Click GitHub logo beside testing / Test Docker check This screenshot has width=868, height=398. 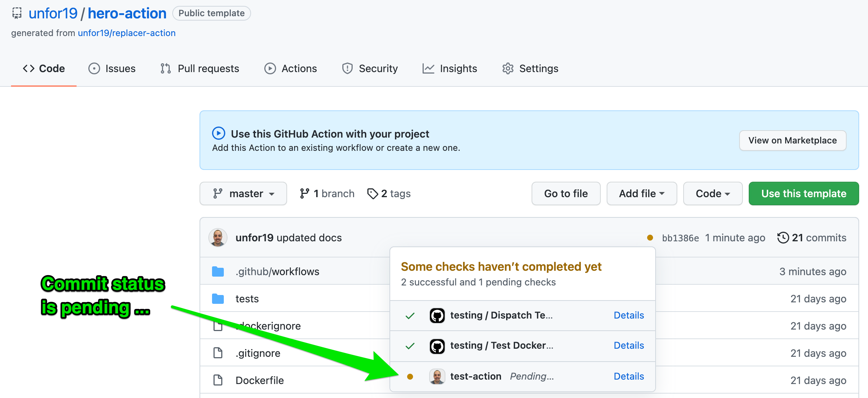pyautogui.click(x=437, y=346)
